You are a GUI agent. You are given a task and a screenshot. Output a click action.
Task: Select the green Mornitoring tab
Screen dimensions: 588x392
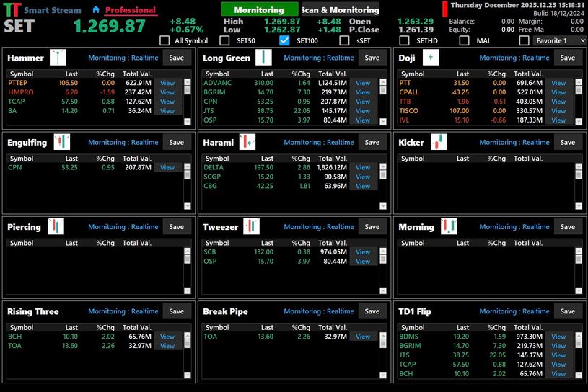pos(259,10)
